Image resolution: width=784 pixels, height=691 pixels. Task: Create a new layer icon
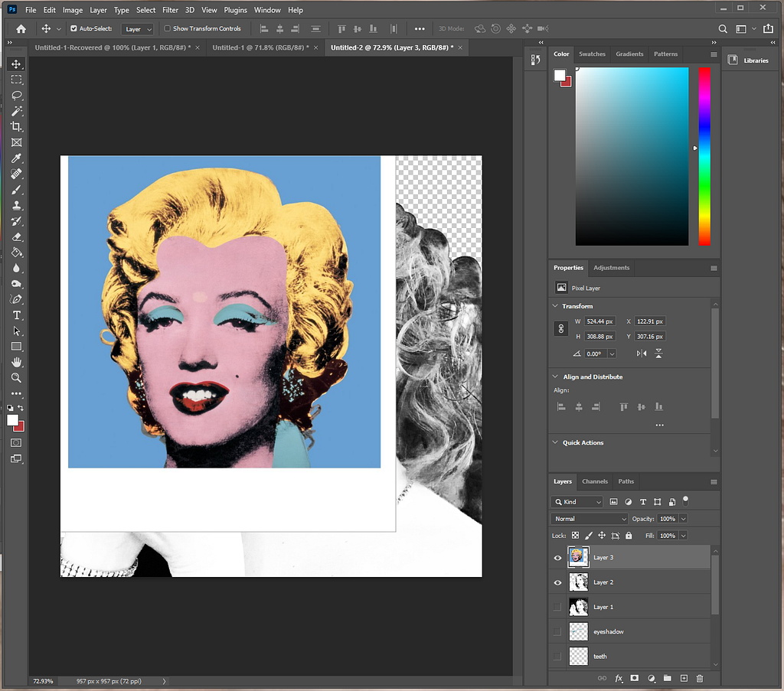click(684, 678)
